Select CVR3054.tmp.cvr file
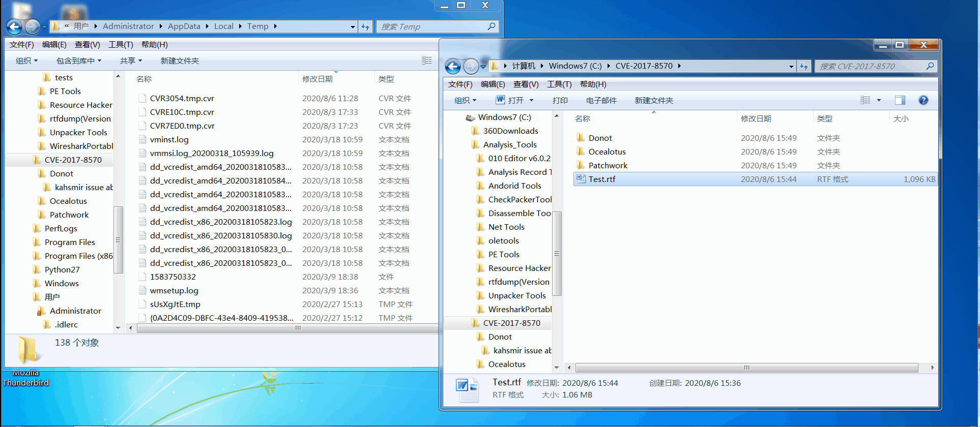980x427 pixels. (x=182, y=98)
